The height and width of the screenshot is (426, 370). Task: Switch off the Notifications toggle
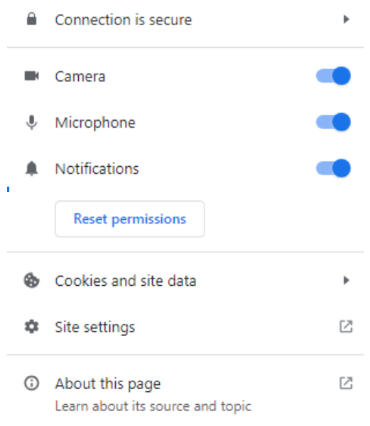point(333,168)
